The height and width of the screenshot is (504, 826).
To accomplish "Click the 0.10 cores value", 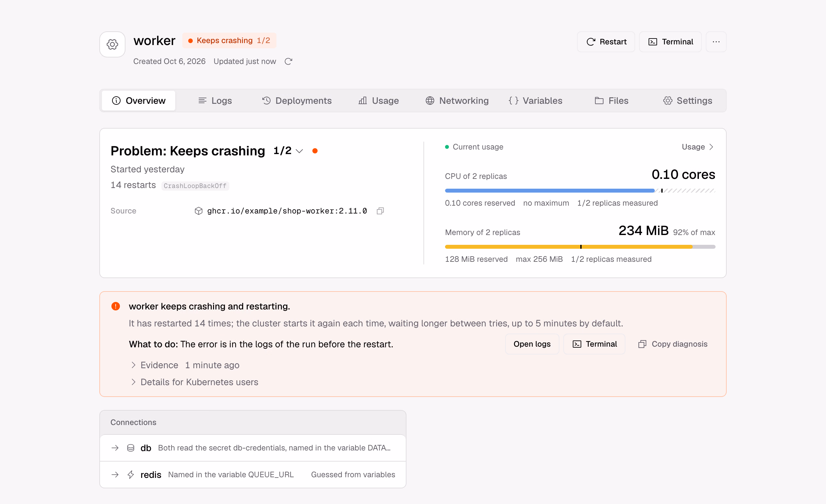I will coord(683,174).
